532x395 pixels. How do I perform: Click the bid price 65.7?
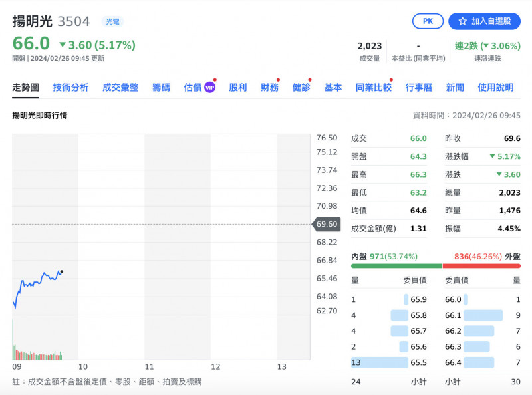click(x=419, y=331)
